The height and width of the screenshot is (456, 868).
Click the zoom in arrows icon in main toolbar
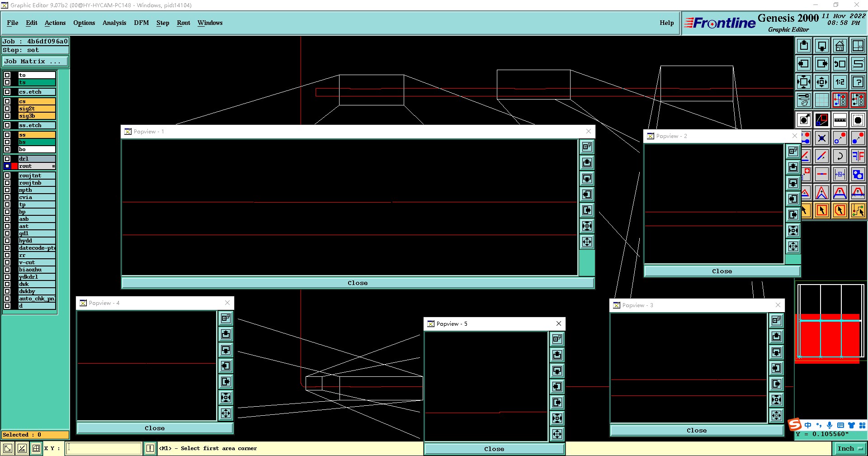click(804, 82)
